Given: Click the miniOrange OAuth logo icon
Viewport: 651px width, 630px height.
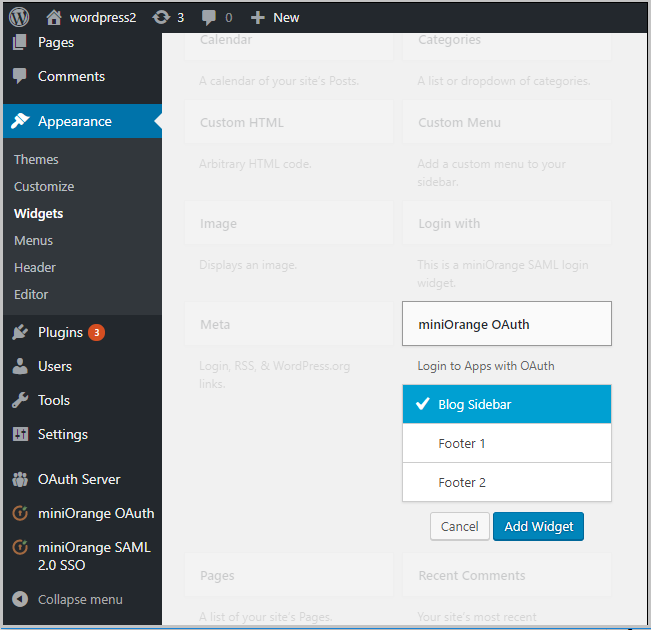Looking at the screenshot, I should coord(20,513).
